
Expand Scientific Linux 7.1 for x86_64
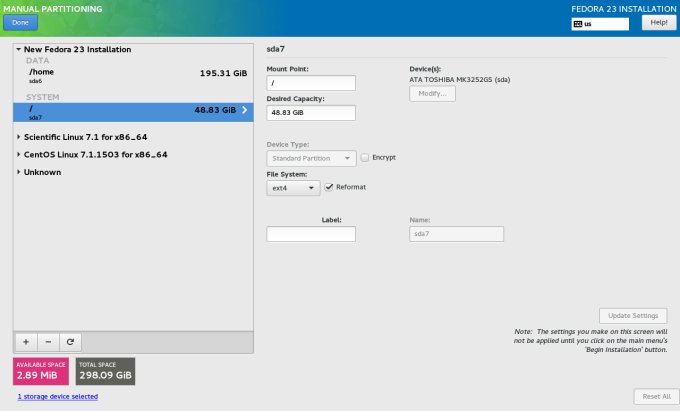coord(19,137)
